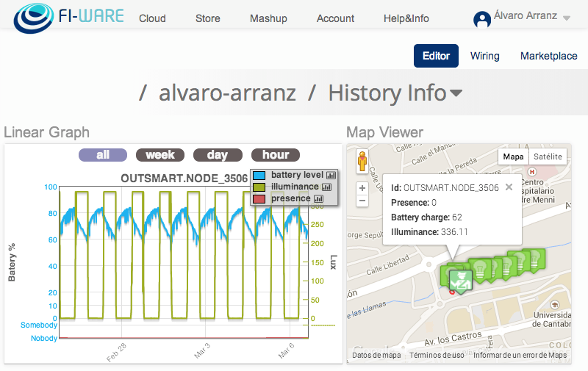Open the Cloud menu

(152, 18)
